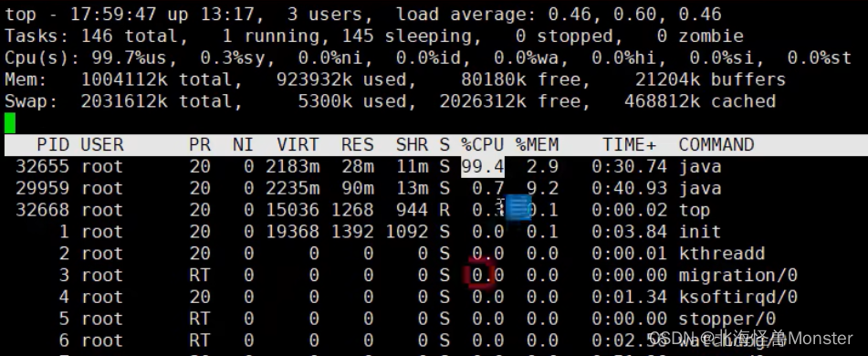This screenshot has height=356, width=868.
Task: Click the 9.2 %MEM value
Action: (542, 188)
